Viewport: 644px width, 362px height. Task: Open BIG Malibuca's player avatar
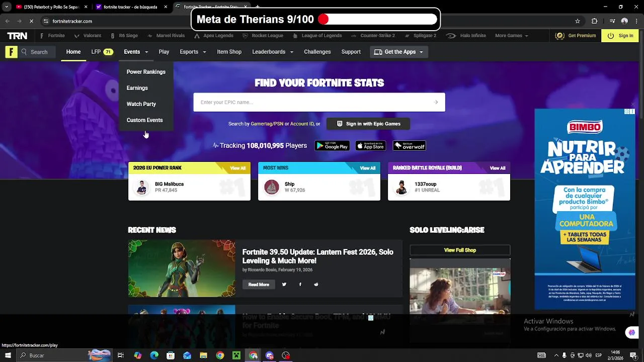pyautogui.click(x=141, y=188)
